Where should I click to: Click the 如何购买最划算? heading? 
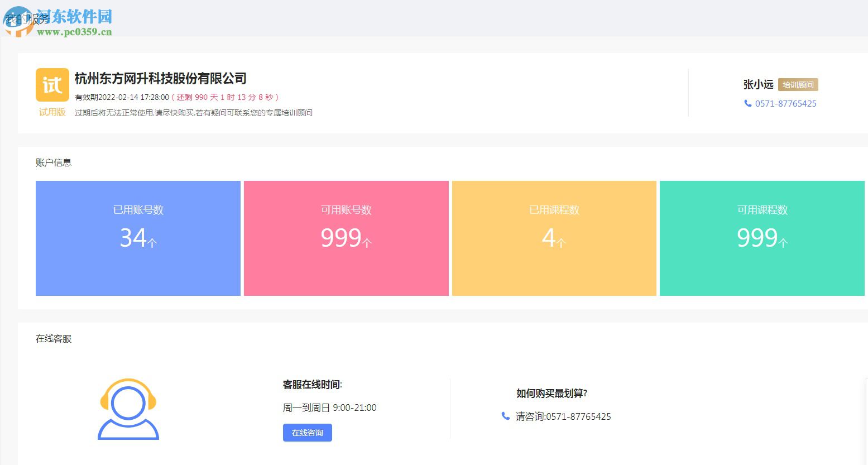point(552,394)
